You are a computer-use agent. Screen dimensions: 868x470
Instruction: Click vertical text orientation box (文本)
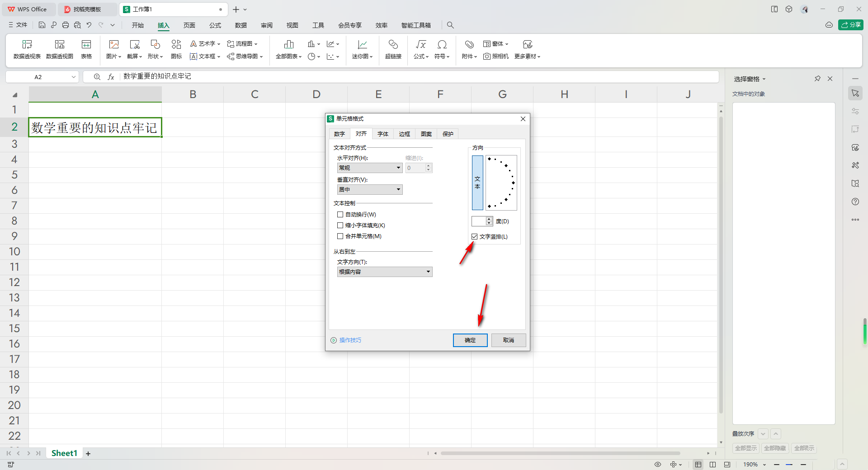pyautogui.click(x=477, y=183)
